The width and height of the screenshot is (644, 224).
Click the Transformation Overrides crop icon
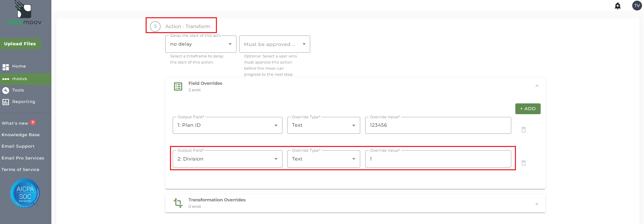(178, 203)
